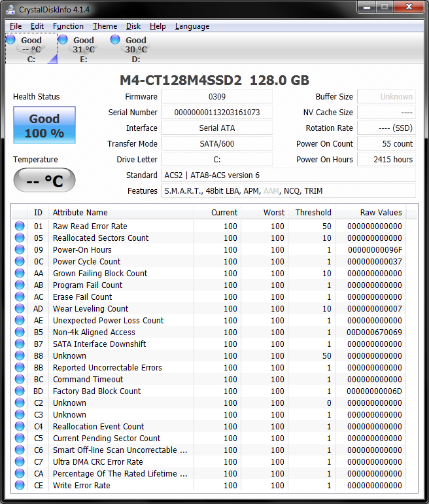Click status icon for C2 Unknown row
Viewport: 429px width, 504px height.
pos(20,403)
